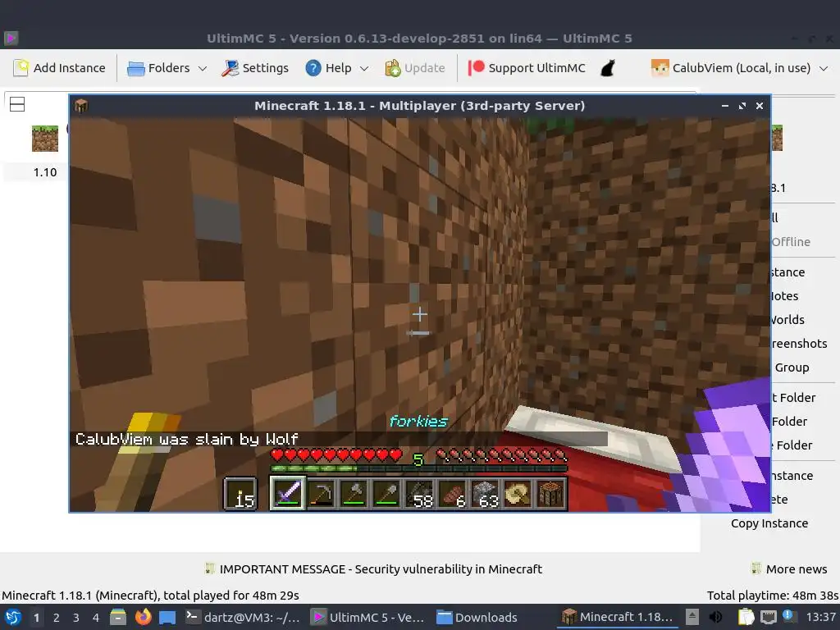Switch to workspace 3
The image size is (840, 630).
tap(76, 618)
